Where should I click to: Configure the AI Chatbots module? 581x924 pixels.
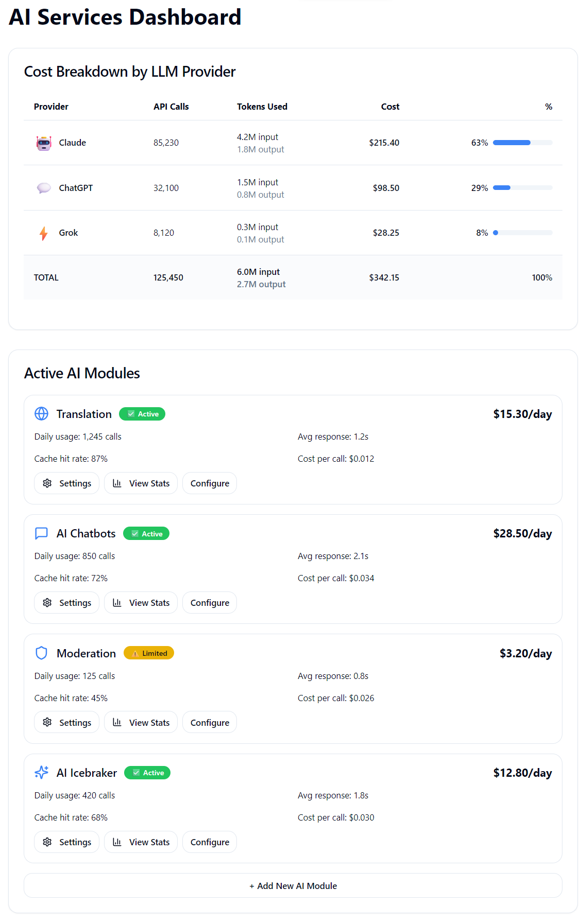point(210,603)
